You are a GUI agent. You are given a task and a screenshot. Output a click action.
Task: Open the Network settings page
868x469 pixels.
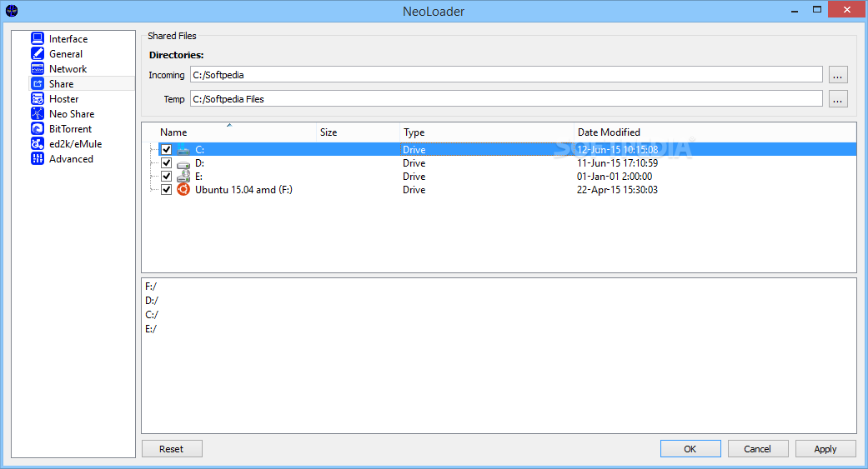[68, 68]
